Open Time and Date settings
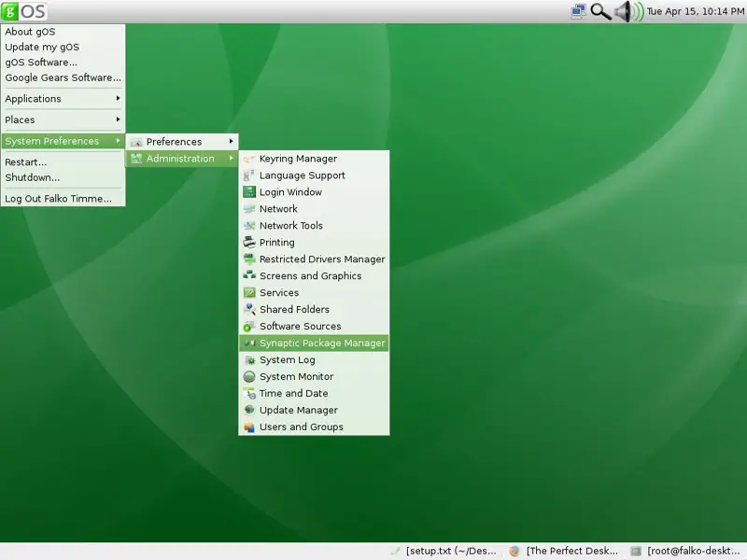Viewport: 747px width, 560px height. click(314, 393)
